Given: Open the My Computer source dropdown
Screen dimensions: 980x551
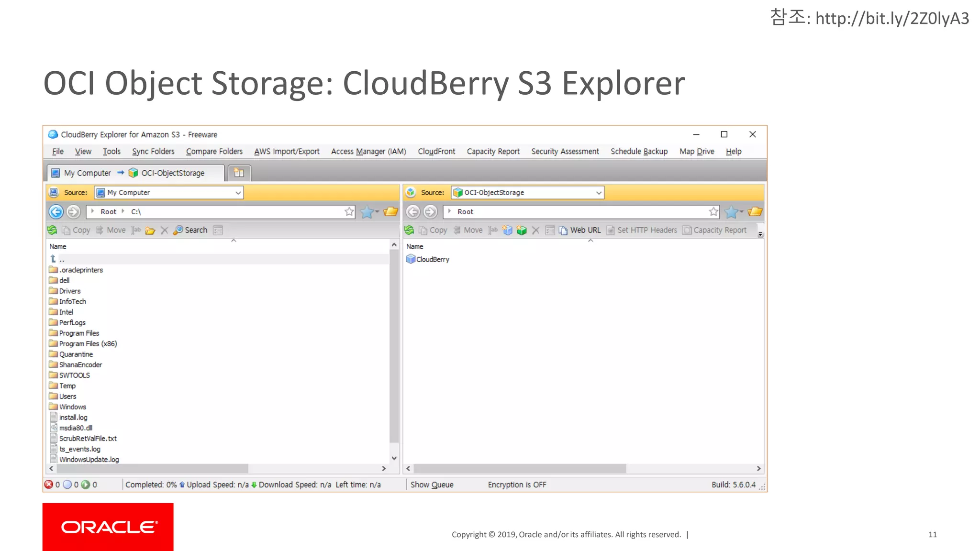Looking at the screenshot, I should [238, 193].
